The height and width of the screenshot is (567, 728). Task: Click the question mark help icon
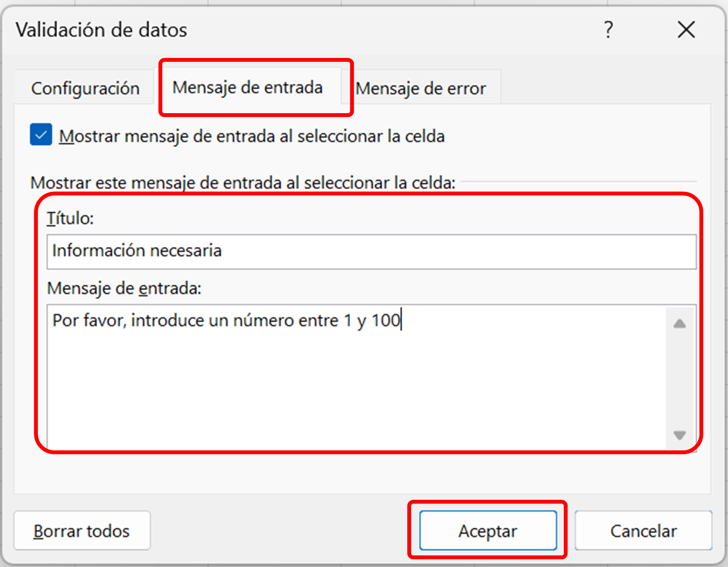pos(609,30)
